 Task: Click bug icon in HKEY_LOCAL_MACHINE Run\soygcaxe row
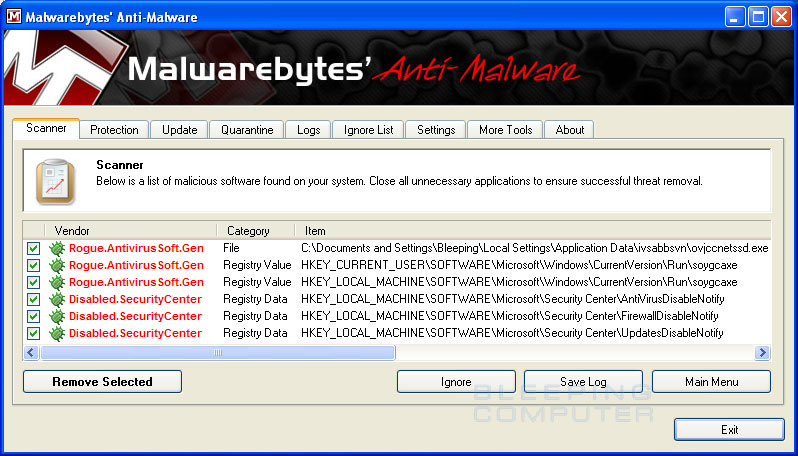point(57,282)
